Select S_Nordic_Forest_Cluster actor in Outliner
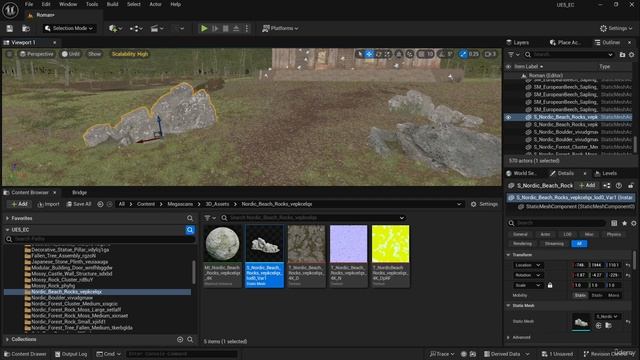 coord(565,147)
